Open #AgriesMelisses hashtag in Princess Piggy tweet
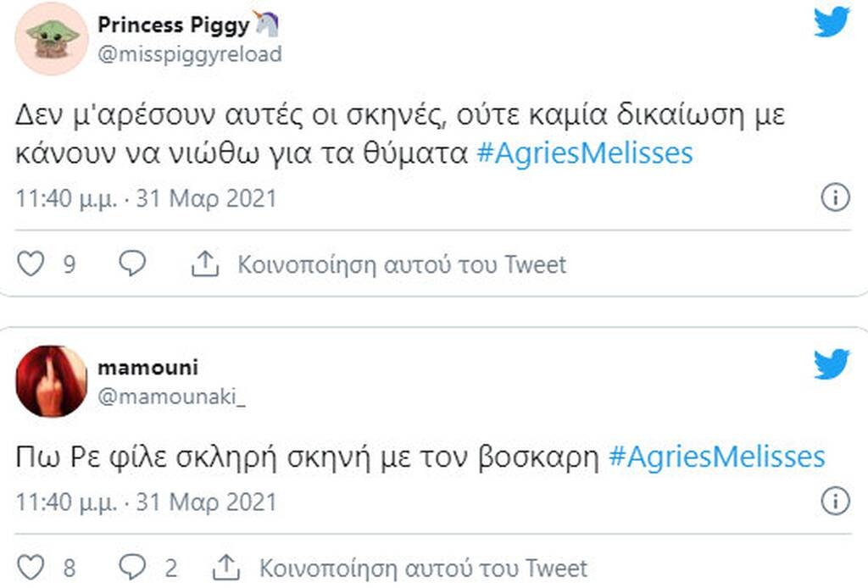 tap(585, 153)
